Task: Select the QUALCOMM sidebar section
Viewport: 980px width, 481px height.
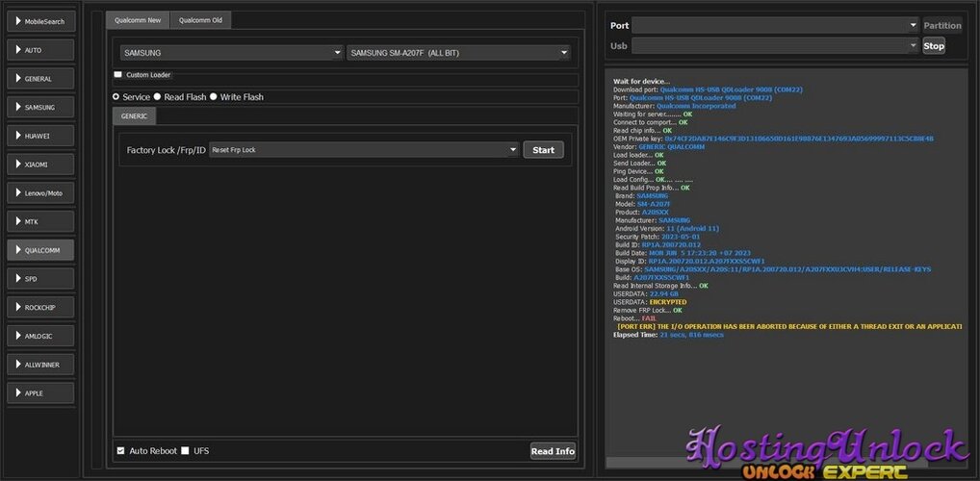Action: [x=40, y=250]
